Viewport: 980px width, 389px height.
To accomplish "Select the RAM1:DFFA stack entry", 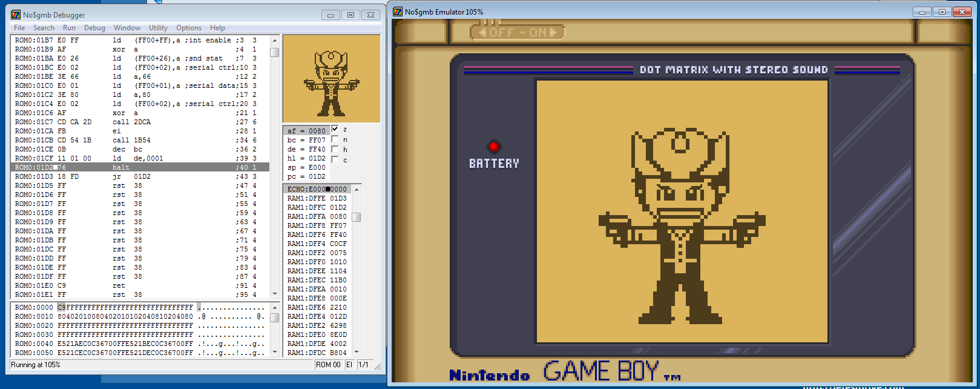I will 317,216.
